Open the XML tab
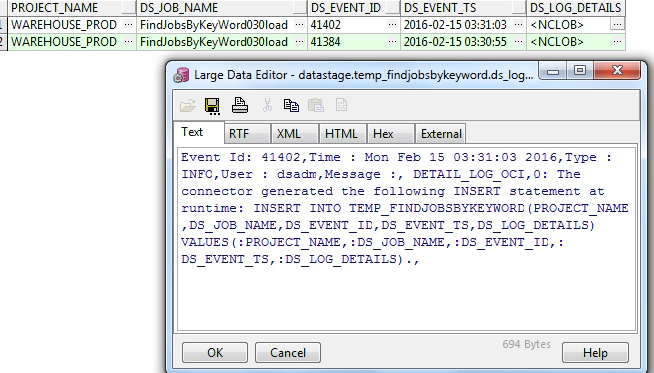 [294, 134]
